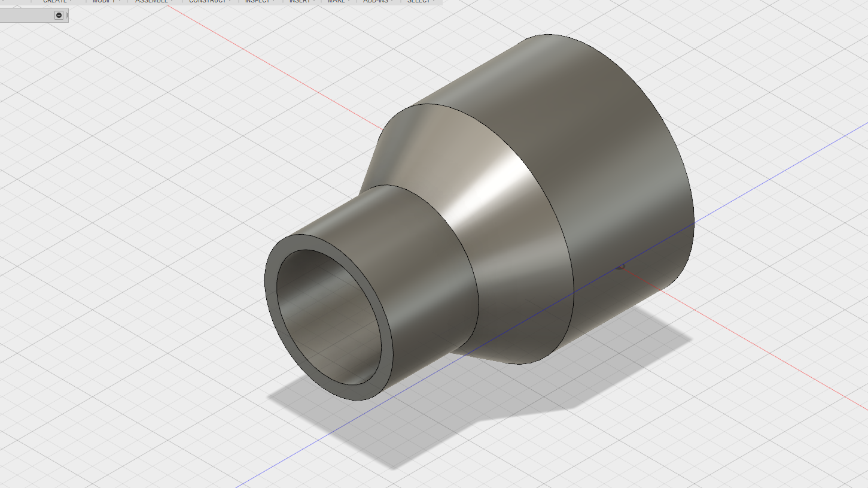Viewport: 868px width, 488px height.
Task: Collapse the browser panel with the minus button
Action: click(59, 15)
